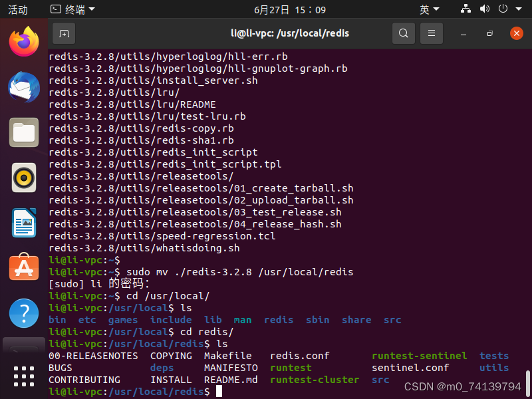Image resolution: width=532 pixels, height=399 pixels.
Task: Click the Show Applications grid
Action: (x=23, y=376)
